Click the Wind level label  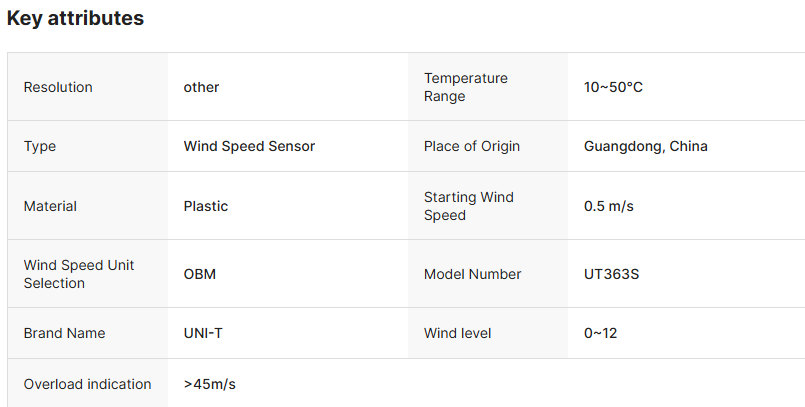[458, 333]
